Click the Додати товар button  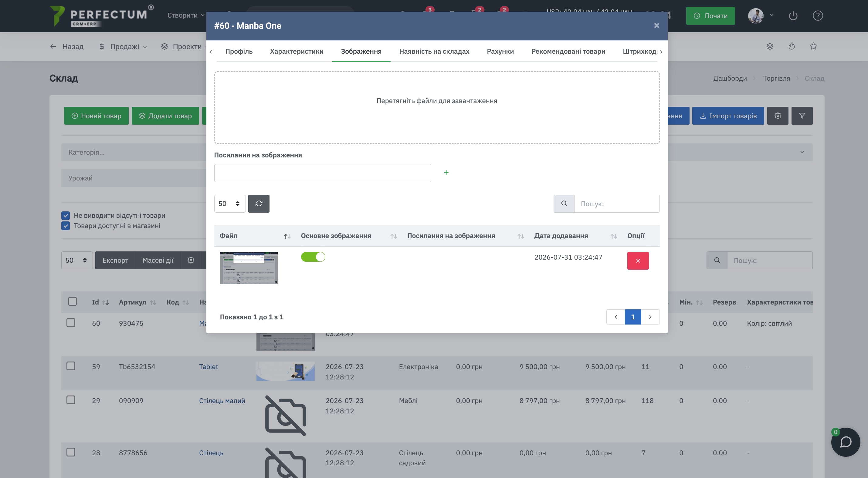point(165,116)
